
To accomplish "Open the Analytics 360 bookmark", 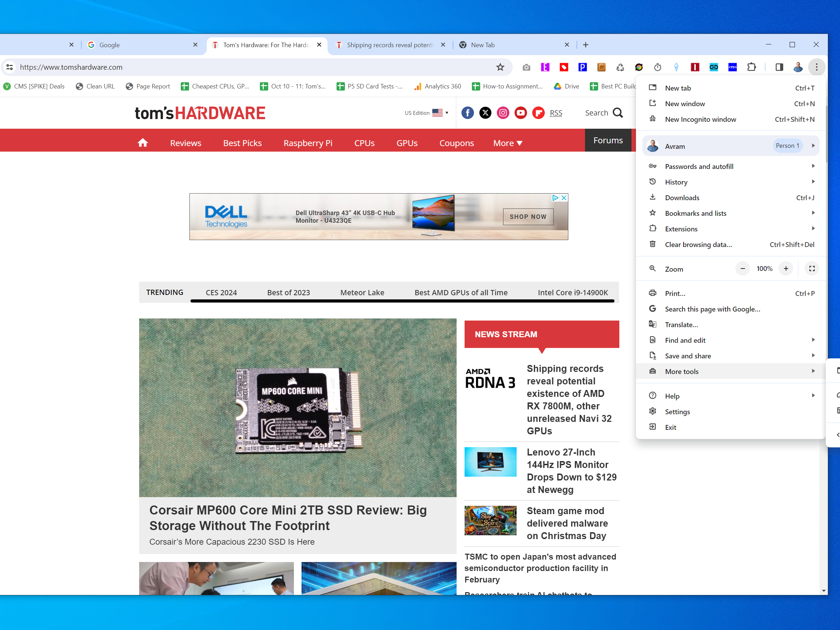I will point(438,86).
